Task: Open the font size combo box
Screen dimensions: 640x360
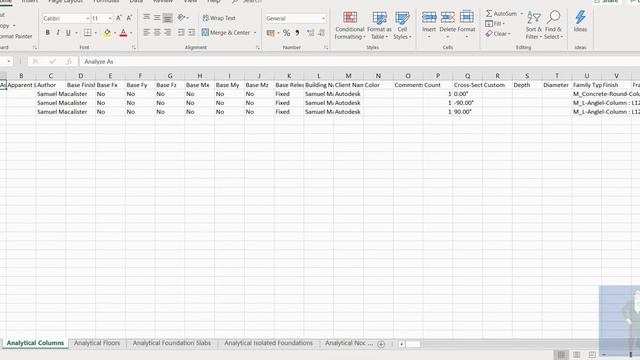Action: pyautogui.click(x=101, y=18)
